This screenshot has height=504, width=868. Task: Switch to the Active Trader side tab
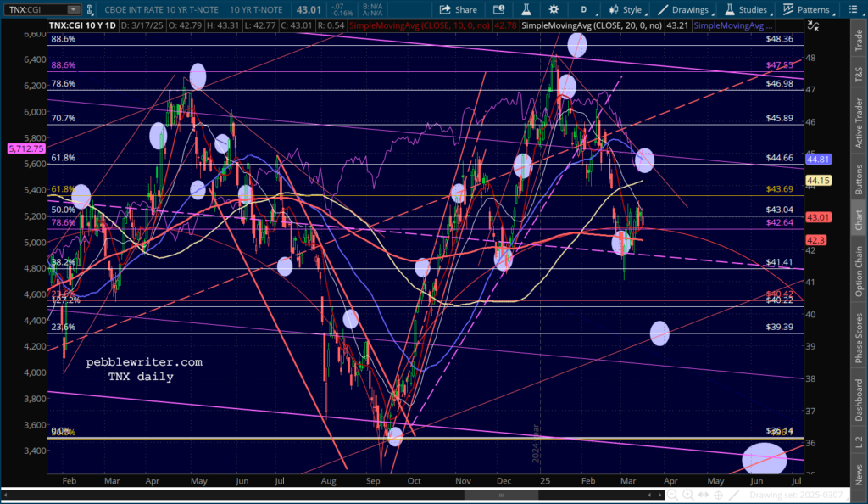860,125
